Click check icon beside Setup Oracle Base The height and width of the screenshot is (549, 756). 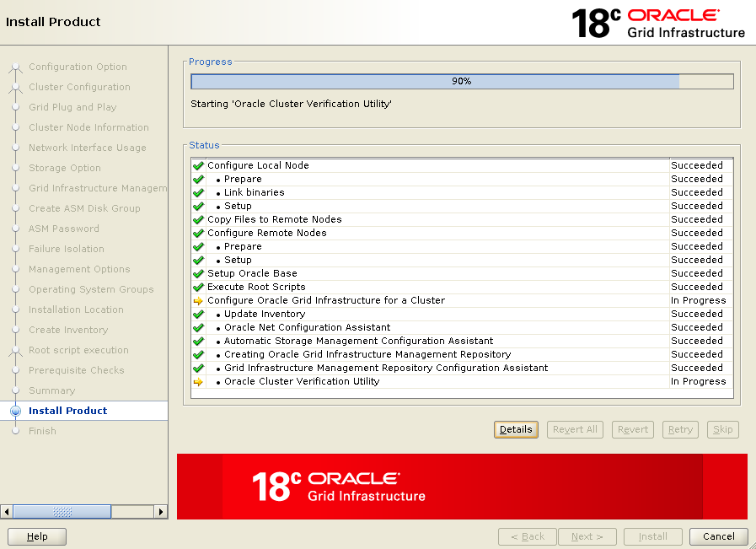tap(198, 273)
